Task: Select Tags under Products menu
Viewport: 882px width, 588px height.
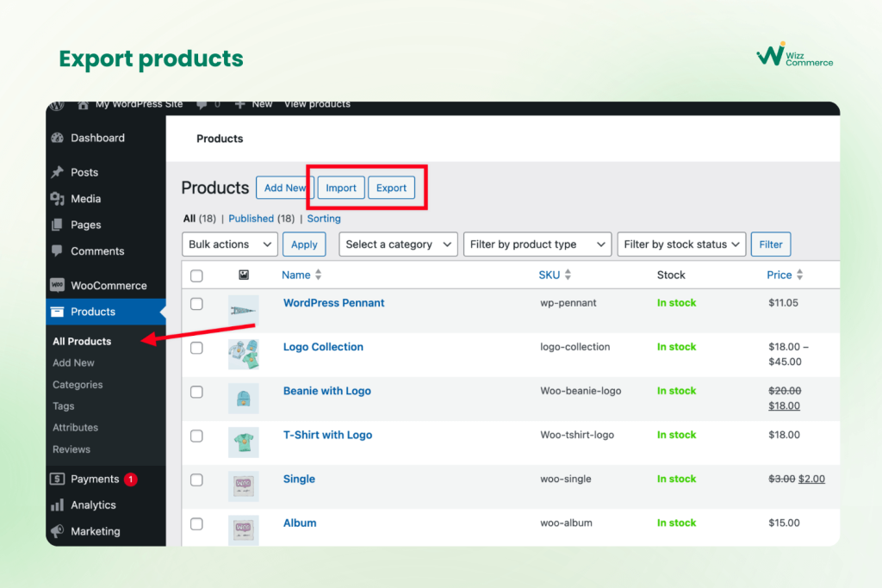Action: [64, 405]
